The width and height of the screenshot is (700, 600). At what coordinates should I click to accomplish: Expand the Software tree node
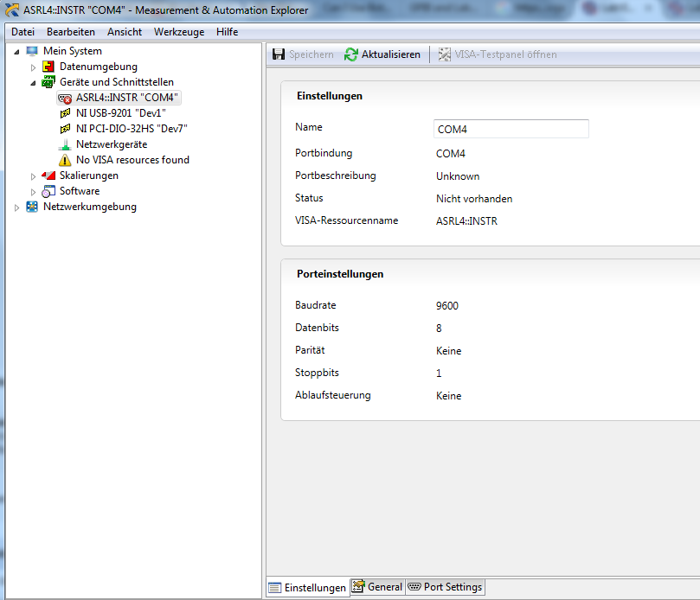tap(33, 192)
